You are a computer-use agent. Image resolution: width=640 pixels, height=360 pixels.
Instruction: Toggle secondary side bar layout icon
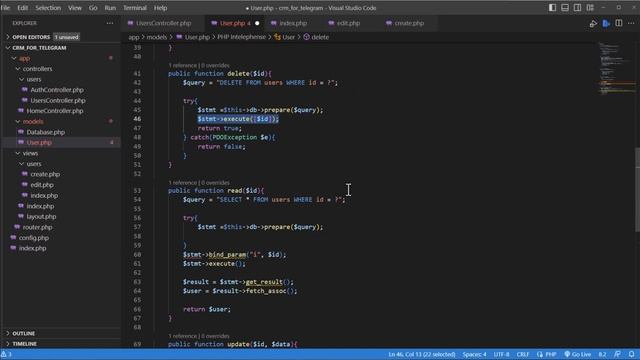pyautogui.click(x=578, y=8)
